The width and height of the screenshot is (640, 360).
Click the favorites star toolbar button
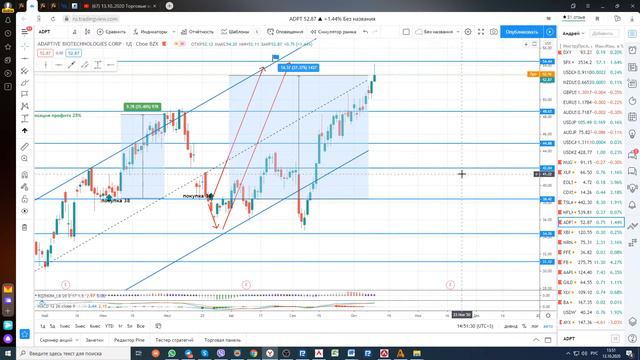coord(25,334)
